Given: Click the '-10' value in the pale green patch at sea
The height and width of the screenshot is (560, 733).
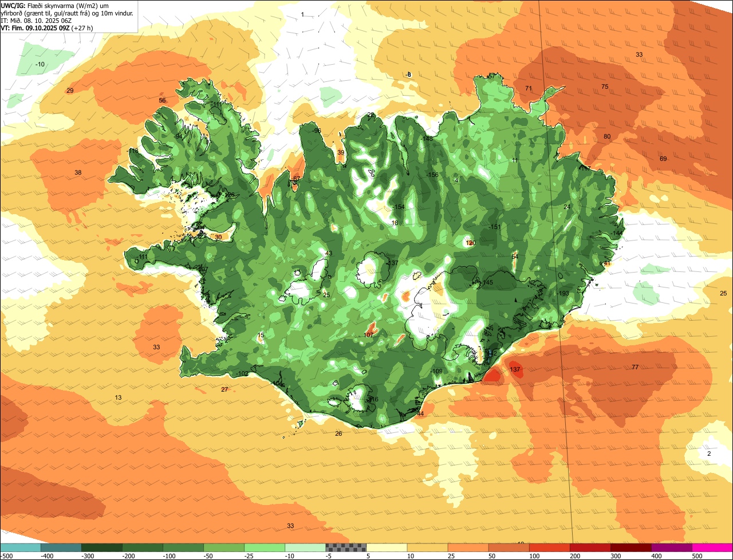Looking at the screenshot, I should (40, 64).
